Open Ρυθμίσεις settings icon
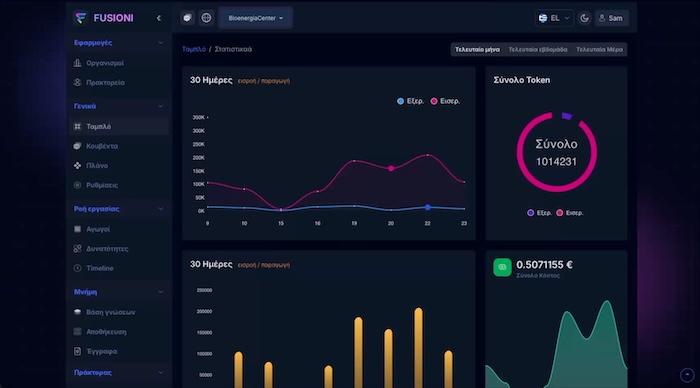The image size is (700, 388). 77,185
